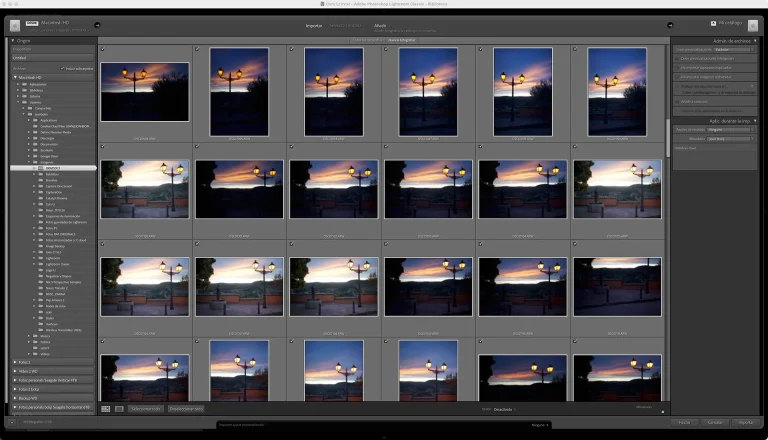
Task: Collapse the Admin. de archivos panel
Action: click(755, 41)
